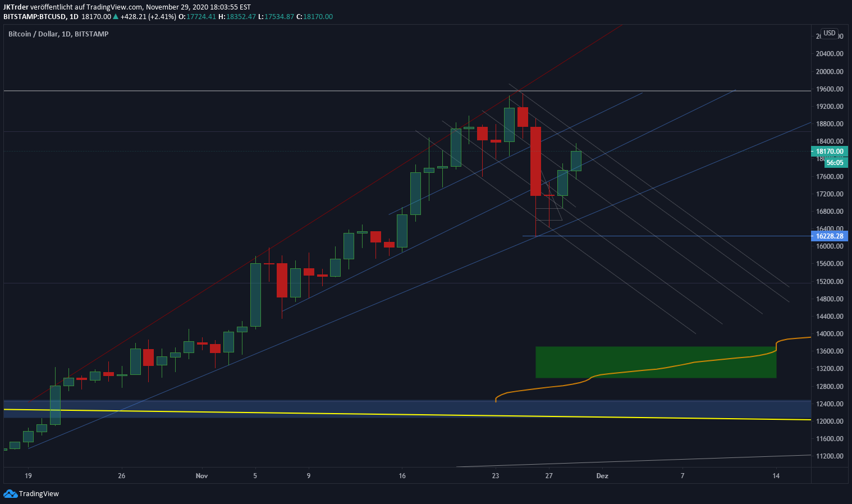Click the 11200.00 price axis label
The height and width of the screenshot is (504, 852).
click(830, 456)
